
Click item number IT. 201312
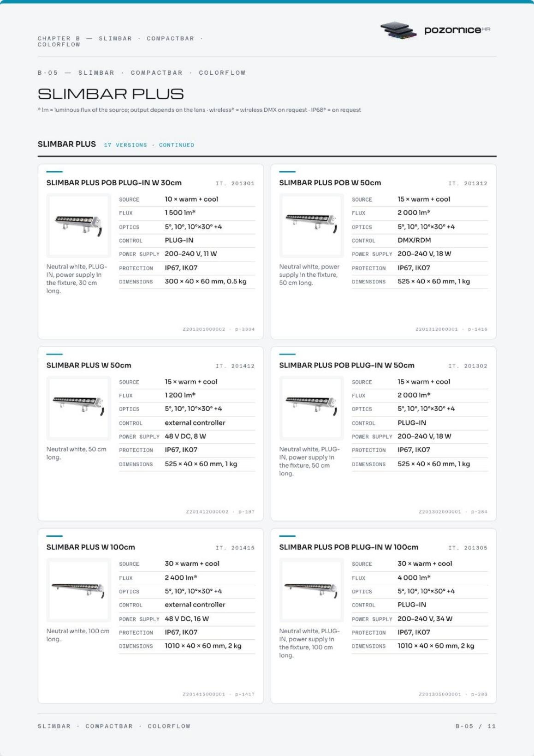pos(468,183)
